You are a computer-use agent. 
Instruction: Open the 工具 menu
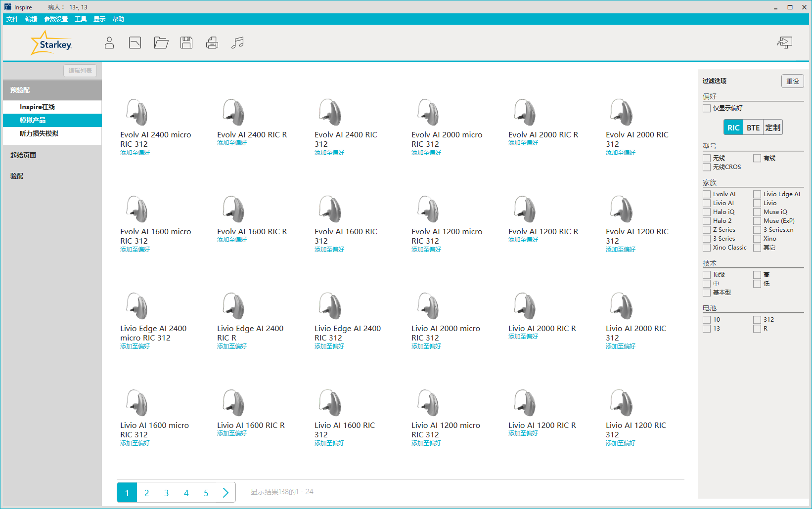(x=81, y=19)
